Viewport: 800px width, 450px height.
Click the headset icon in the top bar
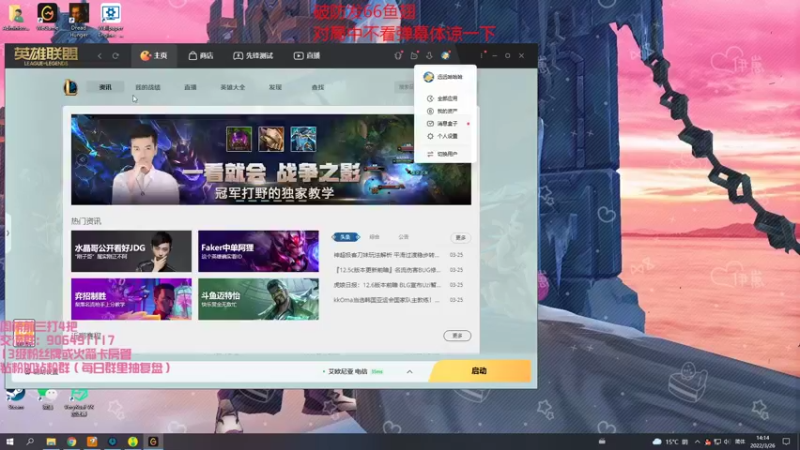pos(398,56)
